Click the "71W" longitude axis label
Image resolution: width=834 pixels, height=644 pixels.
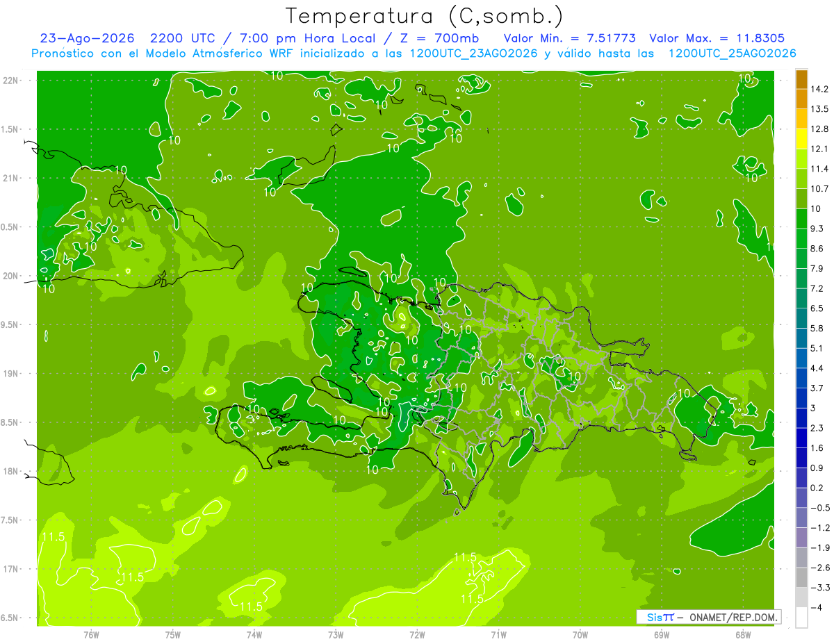pos(498,635)
